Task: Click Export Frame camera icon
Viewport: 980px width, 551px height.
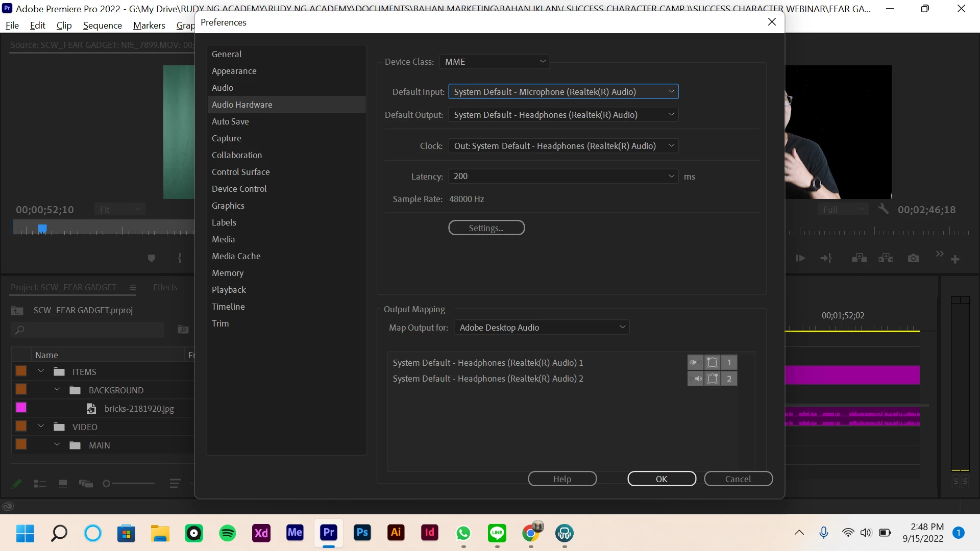Action: pyautogui.click(x=913, y=259)
